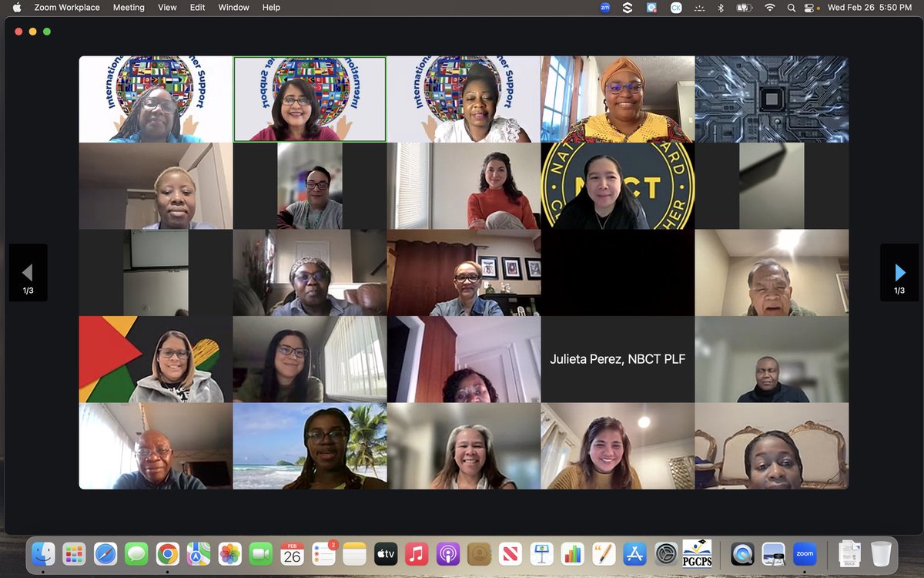Click the PGCPS icon in Dock
This screenshot has width=924, height=578.
(x=697, y=553)
